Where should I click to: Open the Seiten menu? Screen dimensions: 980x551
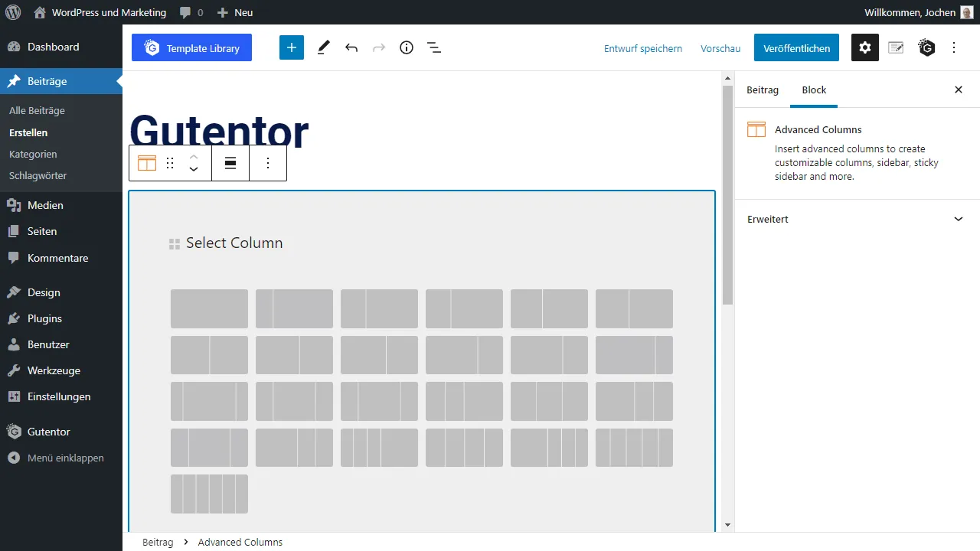pos(61,231)
